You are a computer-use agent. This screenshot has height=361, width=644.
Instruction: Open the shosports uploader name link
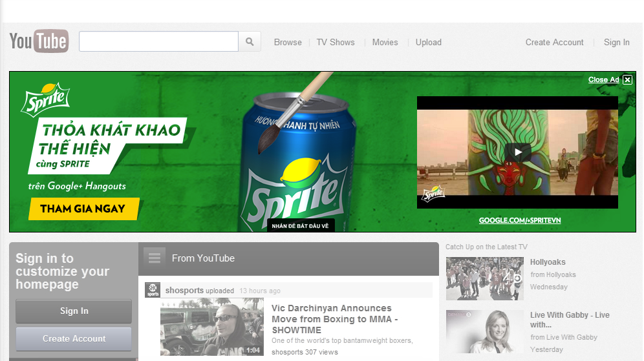click(x=184, y=291)
